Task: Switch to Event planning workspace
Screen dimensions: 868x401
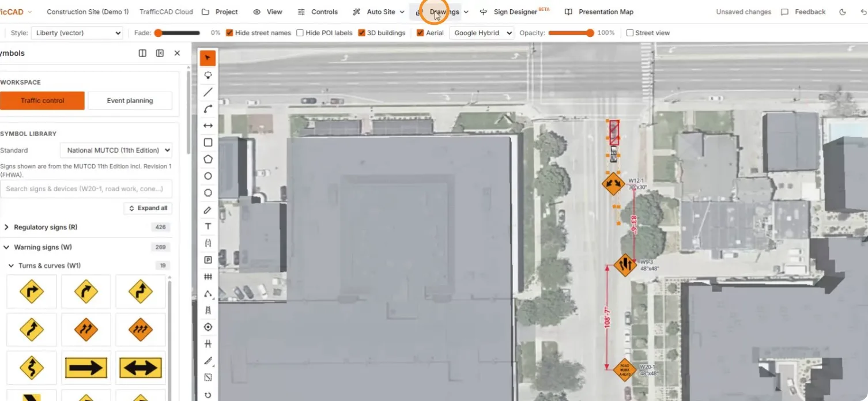Action: pyautogui.click(x=130, y=100)
